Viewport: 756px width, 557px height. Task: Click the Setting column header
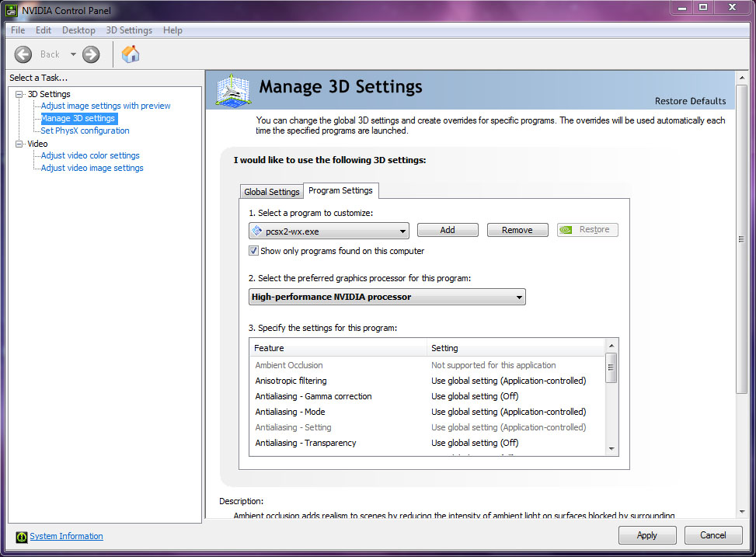(x=515, y=348)
